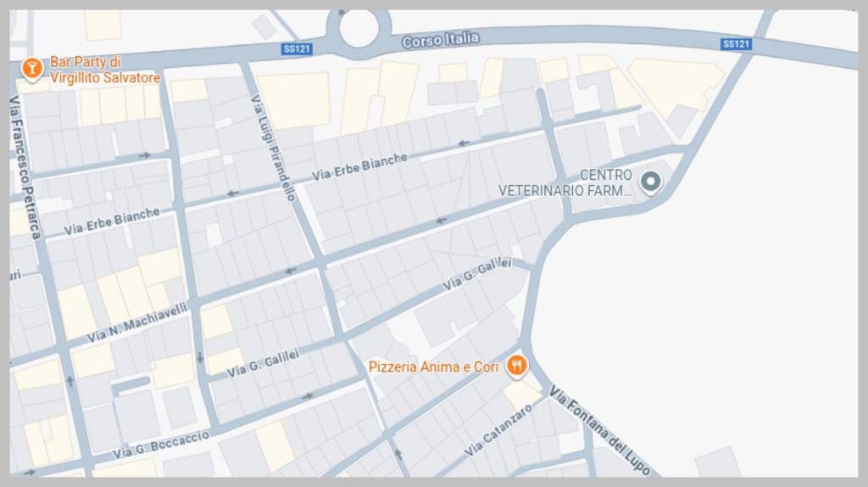
Task: Click the Via G. Boccaccio street label
Action: click(161, 445)
